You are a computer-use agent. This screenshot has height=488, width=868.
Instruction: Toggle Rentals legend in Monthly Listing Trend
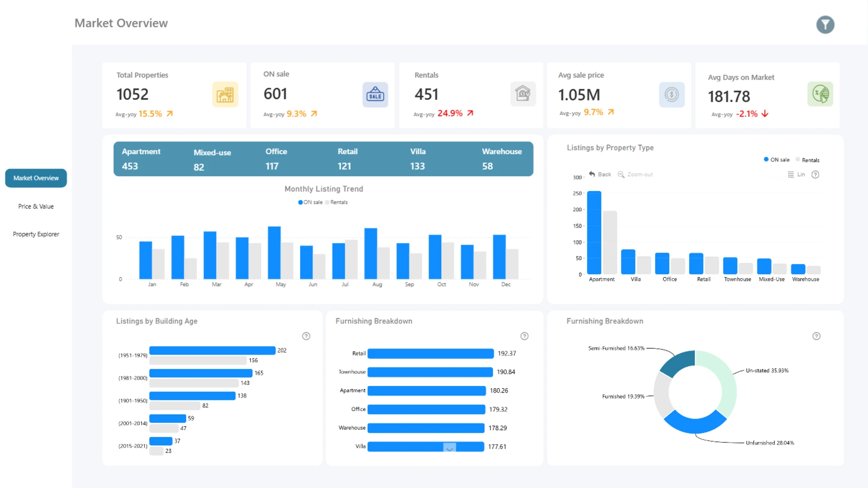click(x=336, y=202)
